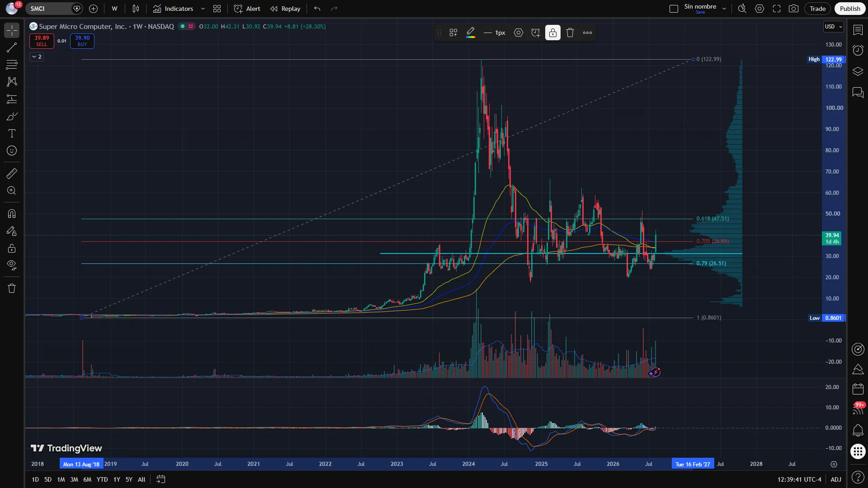Select the YTD time range tab
The height and width of the screenshot is (488, 868).
(102, 479)
